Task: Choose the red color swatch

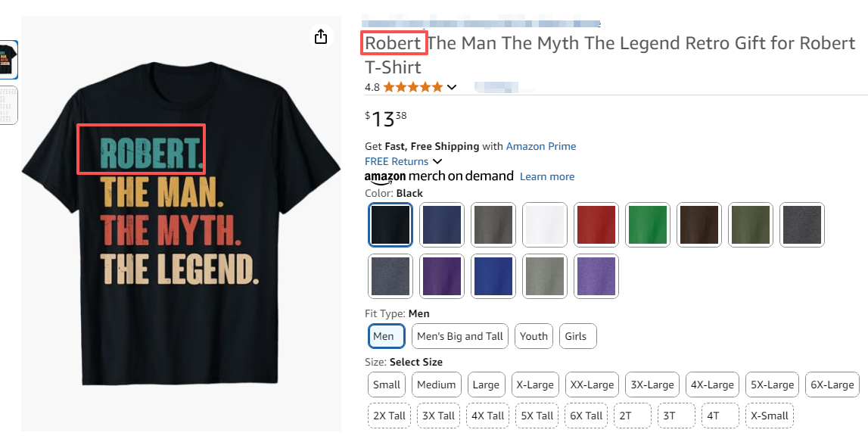Action: click(596, 225)
